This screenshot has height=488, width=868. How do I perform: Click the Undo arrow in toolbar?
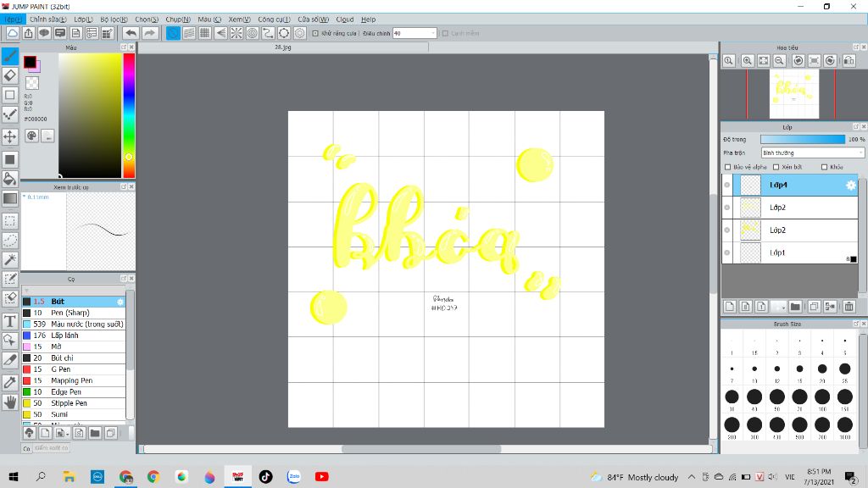pyautogui.click(x=131, y=33)
